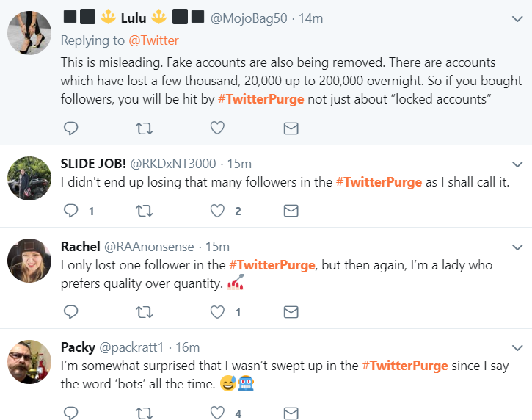
Task: Click #TwitterPurge hashtag in Lulu's tweet
Action: [260, 99]
